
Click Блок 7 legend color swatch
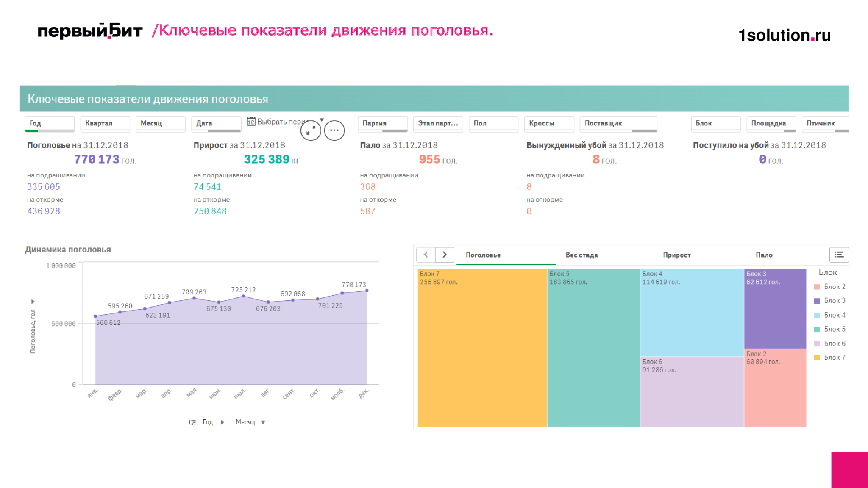click(x=817, y=358)
